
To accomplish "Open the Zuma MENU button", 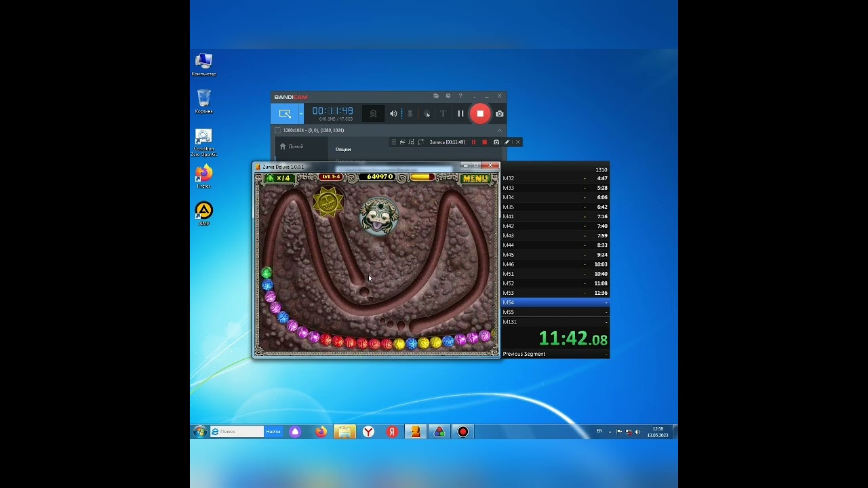I will click(475, 178).
